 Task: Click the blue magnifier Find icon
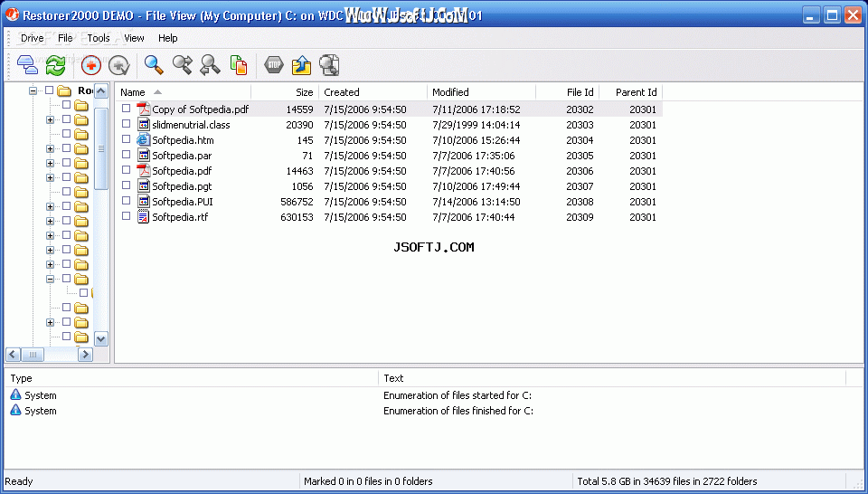154,65
